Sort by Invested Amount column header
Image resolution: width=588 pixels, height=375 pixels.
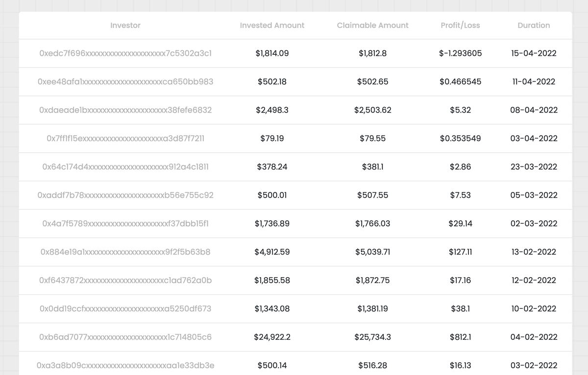(272, 25)
